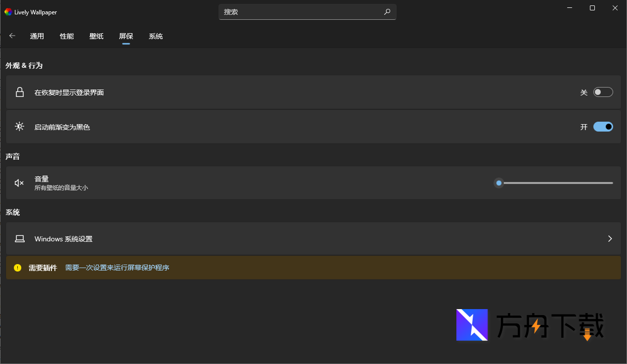Open the 性能 tab
The height and width of the screenshot is (364, 627).
tap(67, 36)
